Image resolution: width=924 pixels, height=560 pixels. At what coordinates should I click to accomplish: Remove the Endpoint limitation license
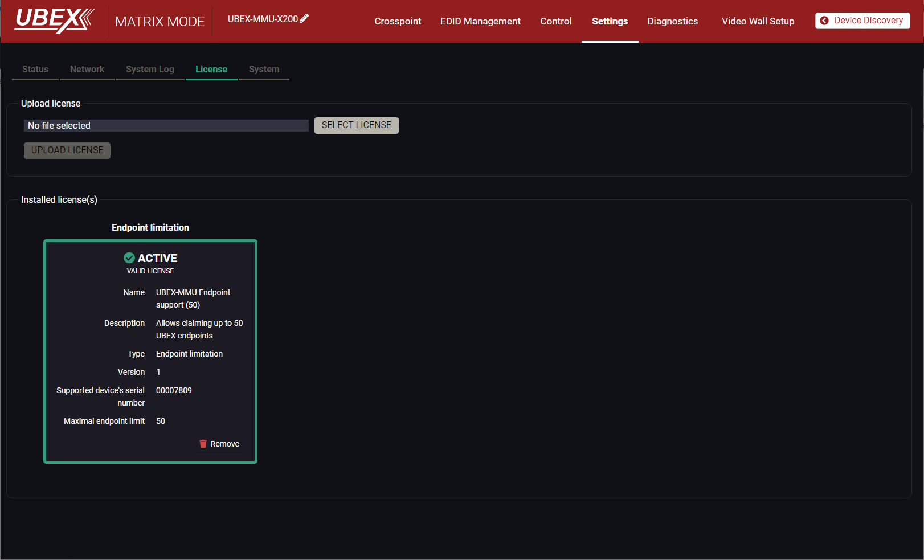tap(219, 444)
